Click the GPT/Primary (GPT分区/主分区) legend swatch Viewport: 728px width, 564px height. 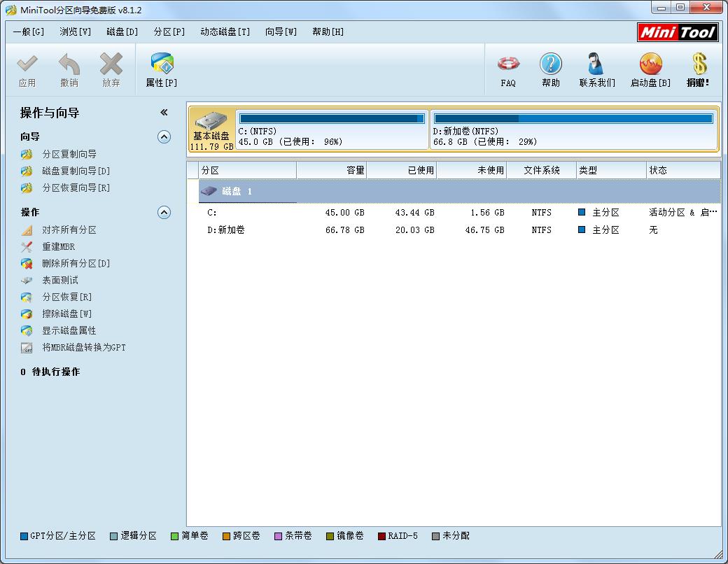tap(24, 536)
